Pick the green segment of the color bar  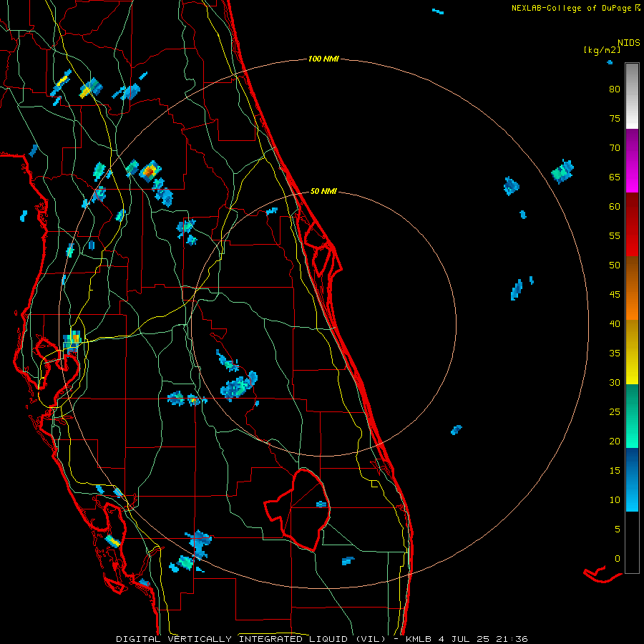pos(632,416)
